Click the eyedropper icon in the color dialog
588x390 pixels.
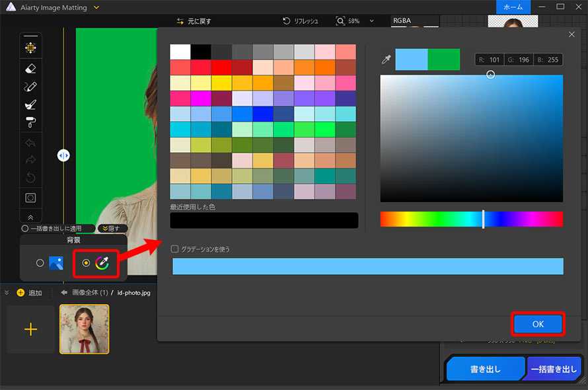coord(386,59)
